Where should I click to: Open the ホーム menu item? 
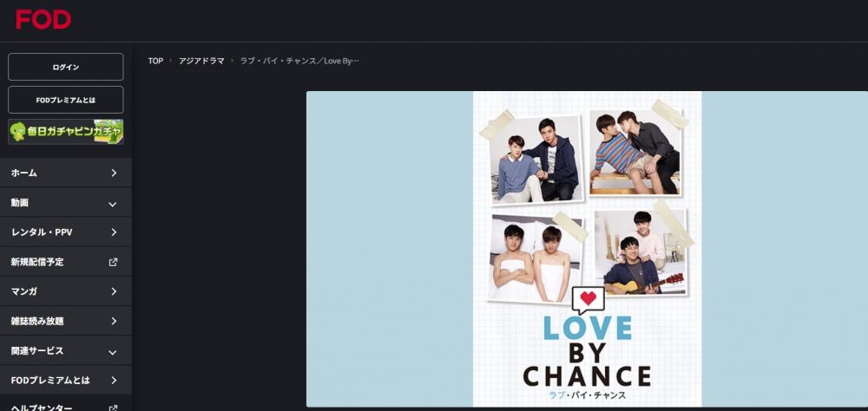[x=66, y=173]
